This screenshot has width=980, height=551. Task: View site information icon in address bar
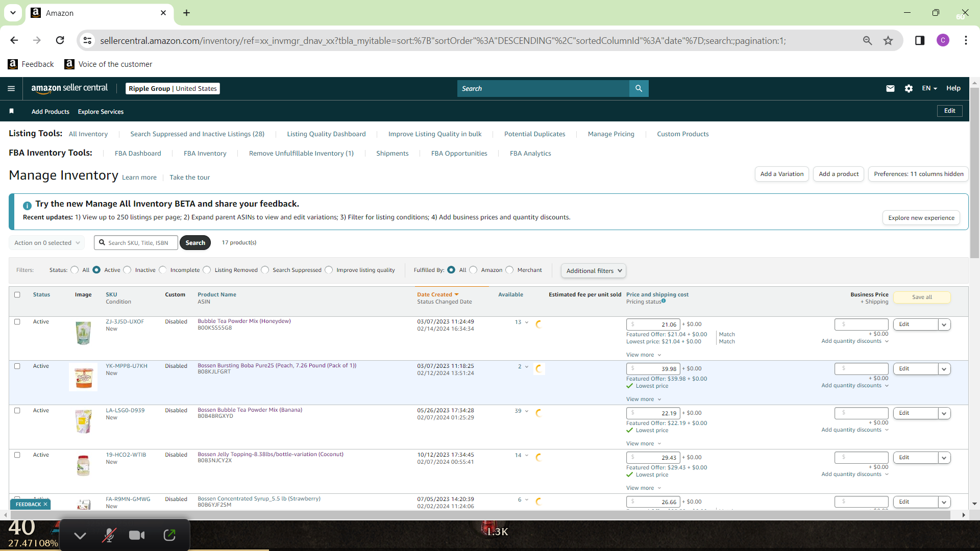click(88, 40)
